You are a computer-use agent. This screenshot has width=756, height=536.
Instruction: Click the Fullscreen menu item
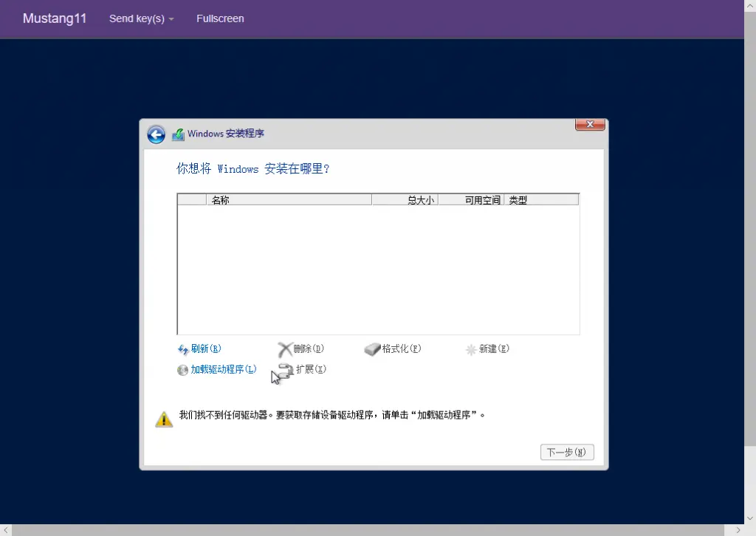[220, 18]
